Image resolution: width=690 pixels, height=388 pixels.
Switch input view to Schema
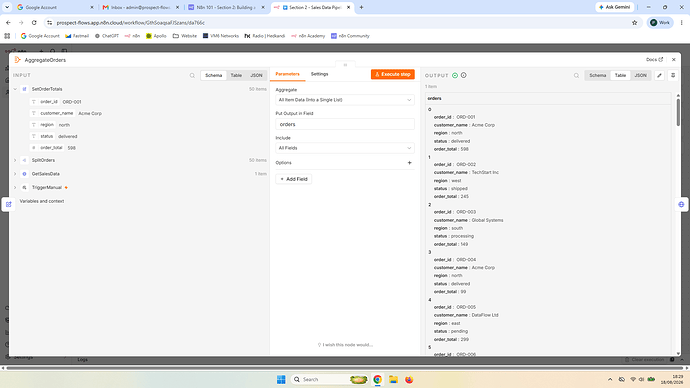pos(213,75)
